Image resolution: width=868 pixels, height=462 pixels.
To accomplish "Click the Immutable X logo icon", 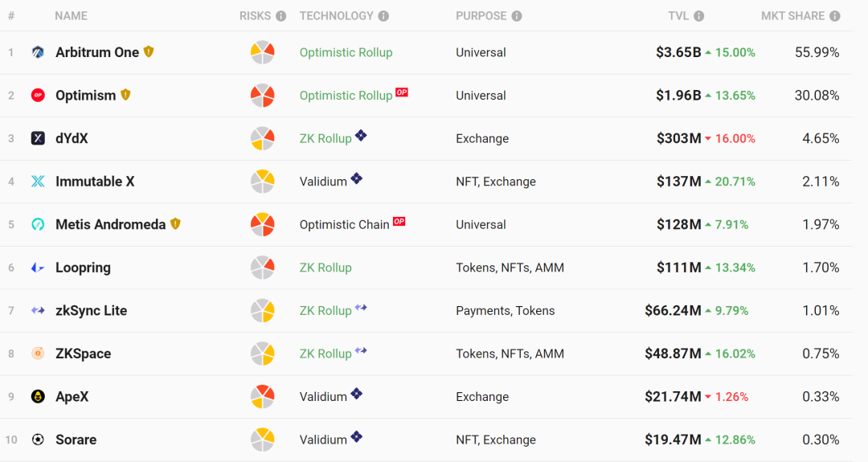I will tap(38, 182).
